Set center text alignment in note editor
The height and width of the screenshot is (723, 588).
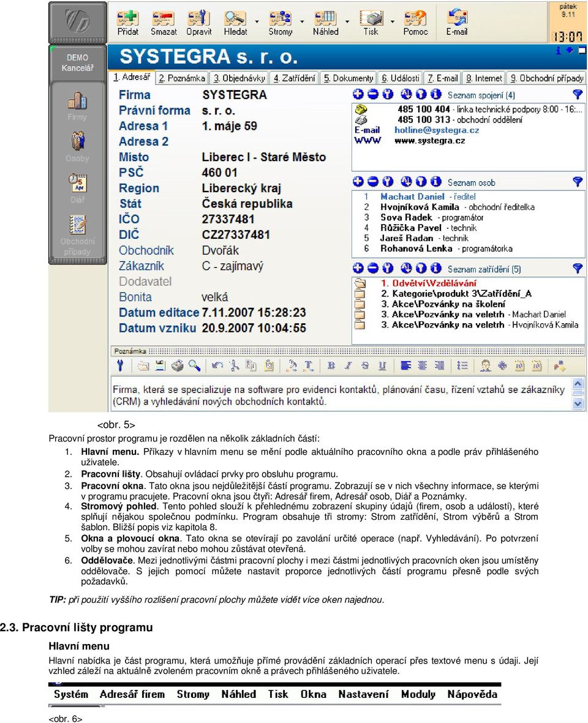coord(423,365)
